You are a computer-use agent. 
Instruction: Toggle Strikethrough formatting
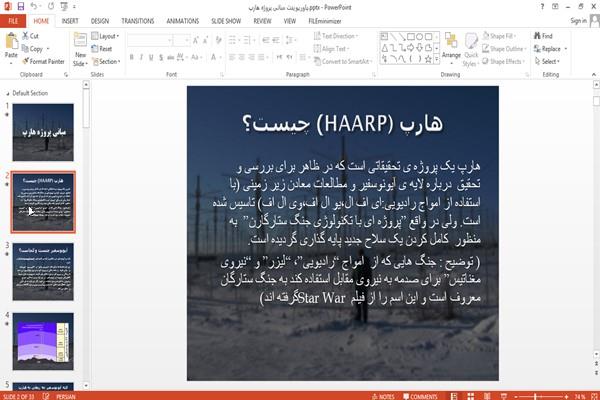pos(171,57)
